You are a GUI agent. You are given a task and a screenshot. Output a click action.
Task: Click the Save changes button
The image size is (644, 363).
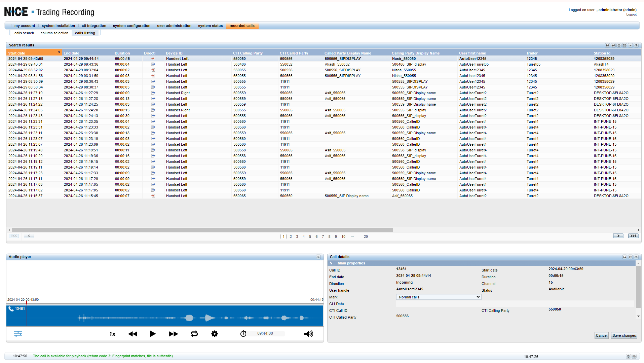624,336
